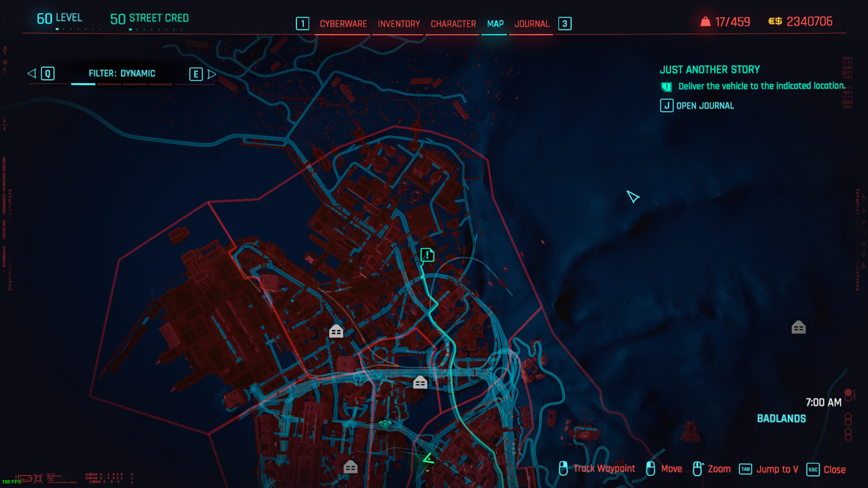The image size is (868, 488).
Task: Select the green handshake marker on the map
Action: click(x=386, y=425)
